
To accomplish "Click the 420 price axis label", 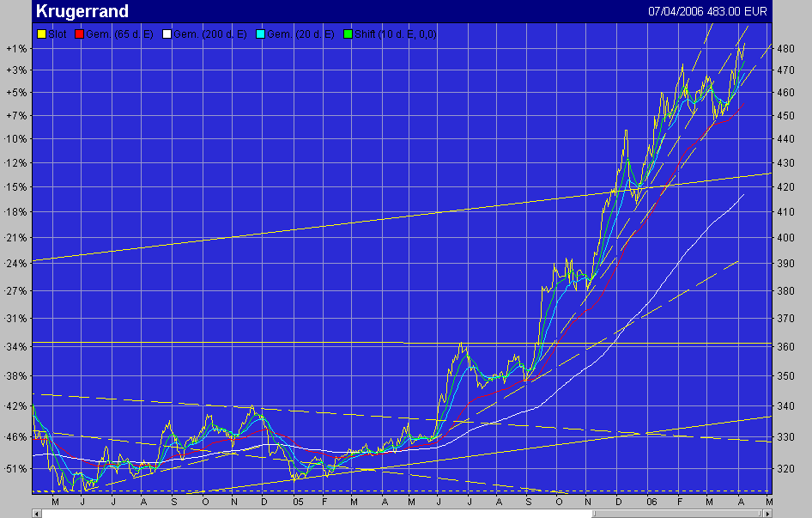I will (x=785, y=187).
